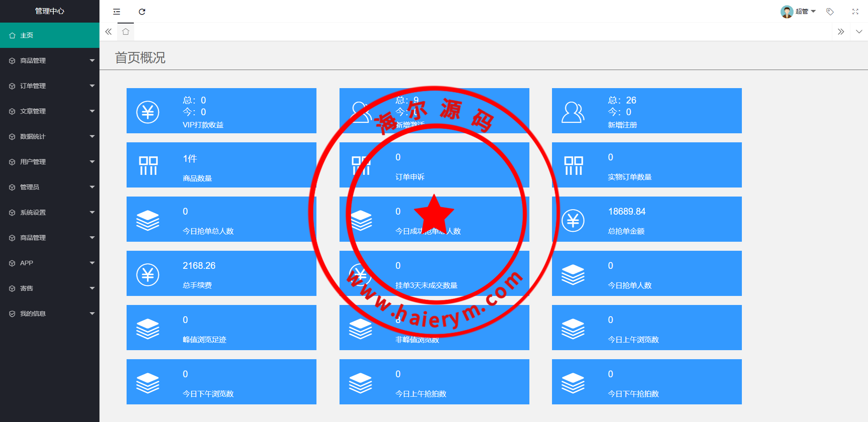Expand the 系统设置 sidebar menu
This screenshot has width=868, height=422.
(x=50, y=212)
